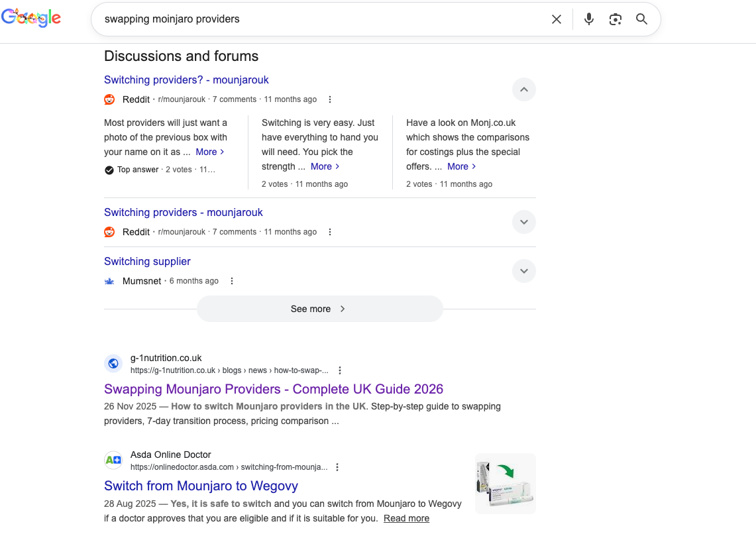Clear the search box text
The image size is (756, 544).
pyautogui.click(x=557, y=19)
